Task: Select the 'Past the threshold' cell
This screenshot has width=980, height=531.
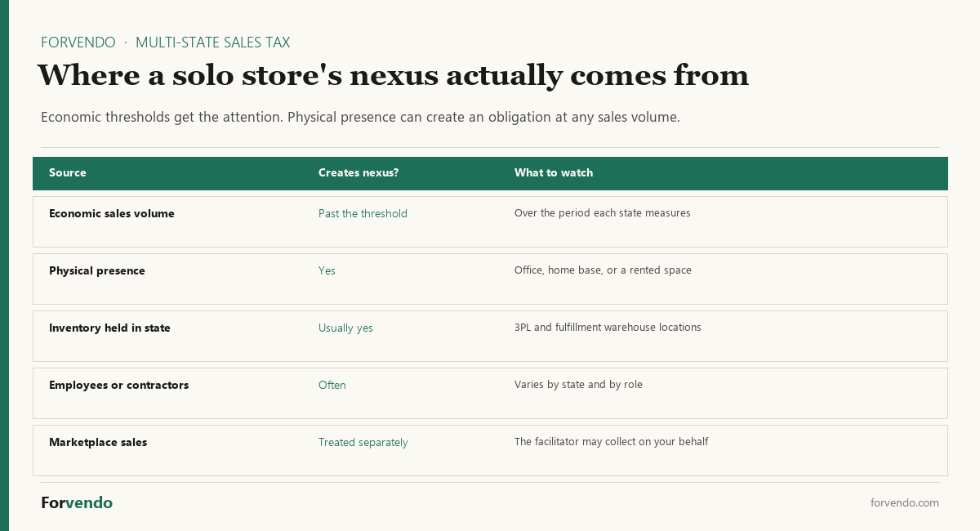Action: coord(363,213)
